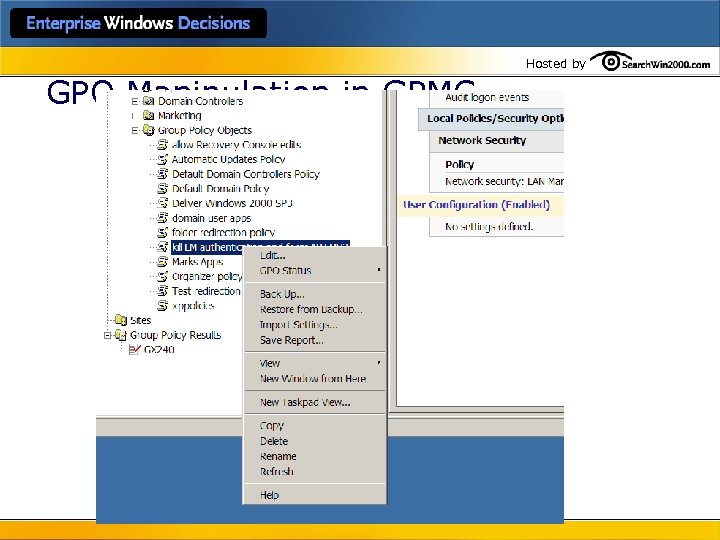Click the GX240 results report icon
Image resolution: width=720 pixels, height=540 pixels.
pyautogui.click(x=135, y=349)
